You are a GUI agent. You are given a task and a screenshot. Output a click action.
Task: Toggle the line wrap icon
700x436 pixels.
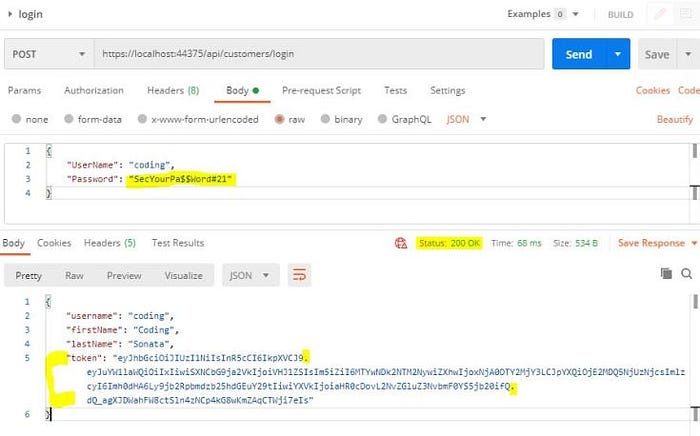[x=299, y=275]
